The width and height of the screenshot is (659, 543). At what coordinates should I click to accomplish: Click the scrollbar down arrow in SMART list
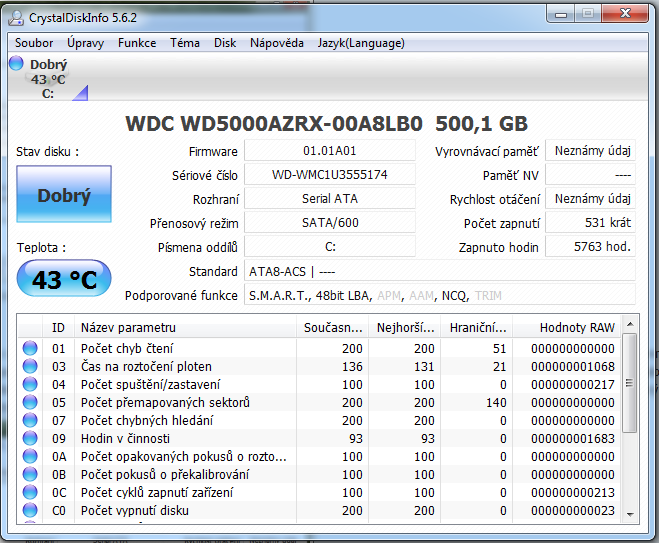[630, 514]
